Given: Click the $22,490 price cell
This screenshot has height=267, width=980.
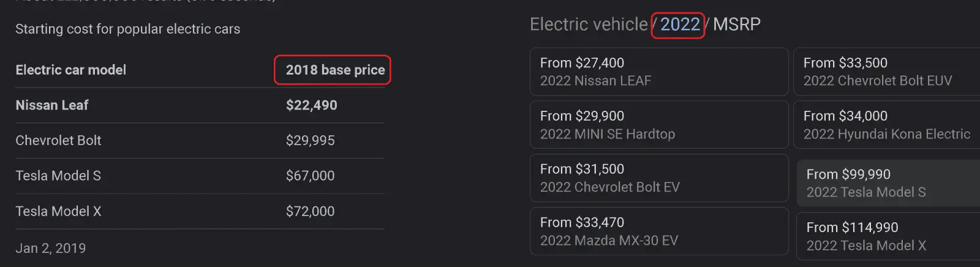Looking at the screenshot, I should pyautogui.click(x=311, y=105).
